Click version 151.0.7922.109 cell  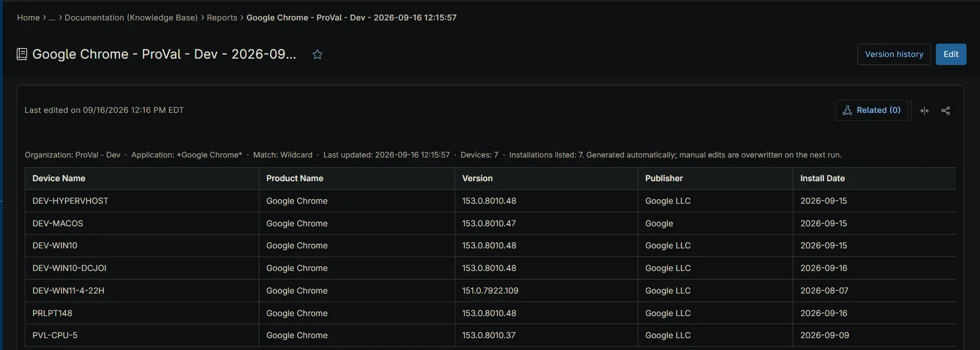(x=546, y=291)
